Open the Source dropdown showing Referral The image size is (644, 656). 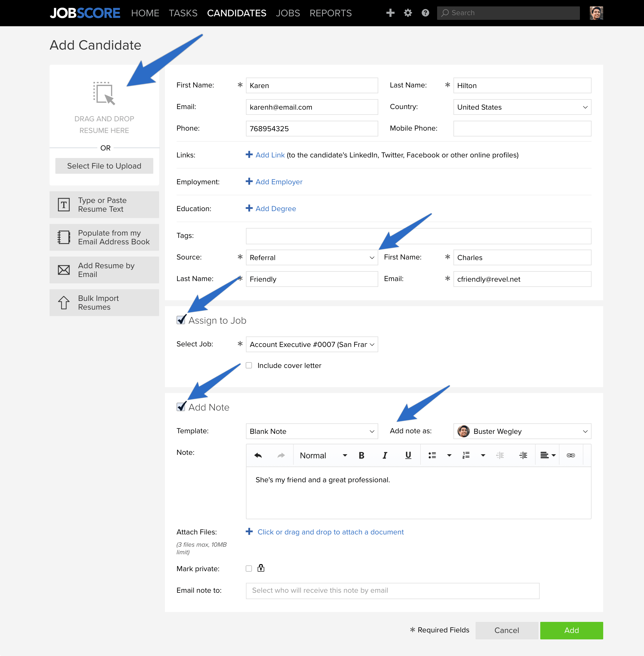[312, 258]
